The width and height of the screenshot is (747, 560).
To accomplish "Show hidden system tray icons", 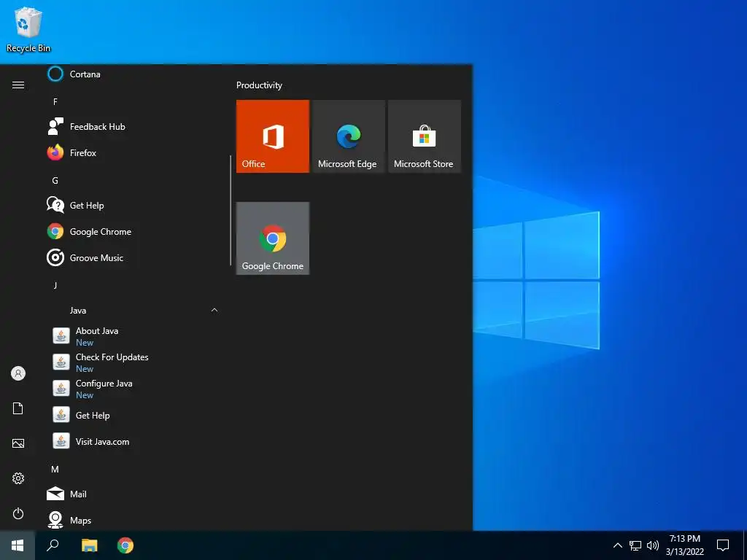I will [617, 545].
